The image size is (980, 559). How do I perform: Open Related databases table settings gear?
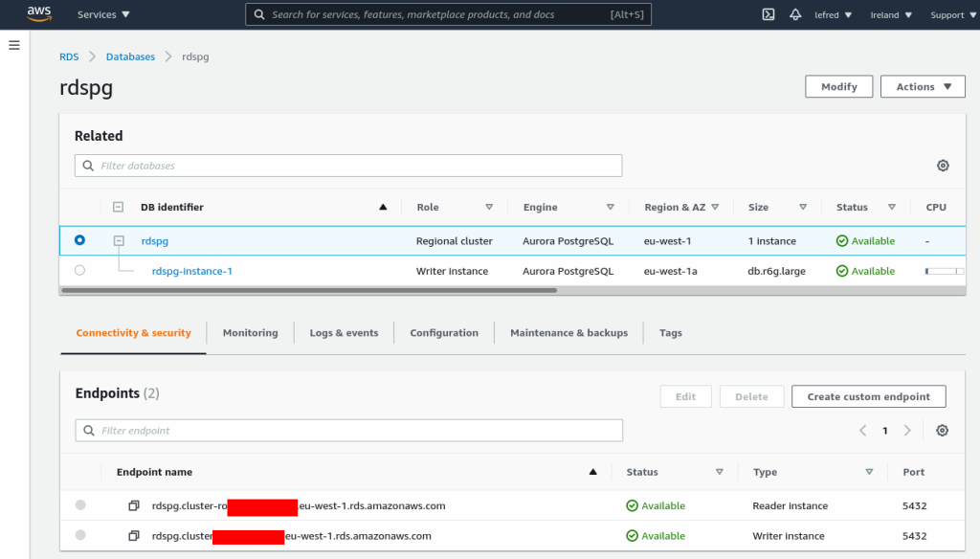coord(943,166)
